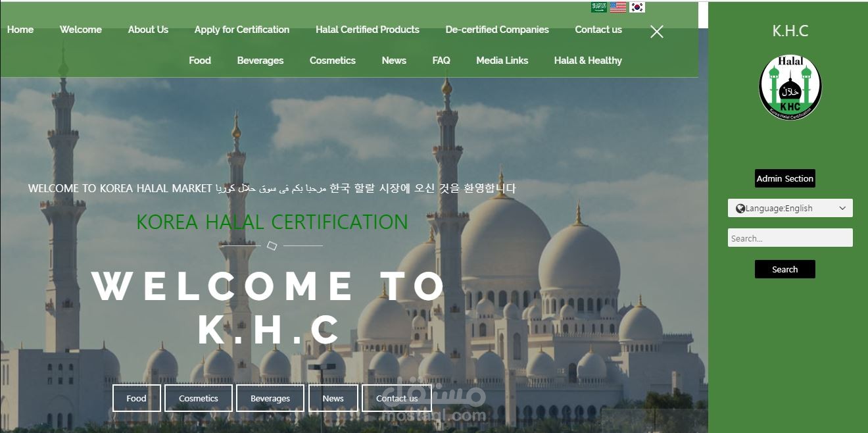
Task: Open the About Us menu item
Action: 148,30
